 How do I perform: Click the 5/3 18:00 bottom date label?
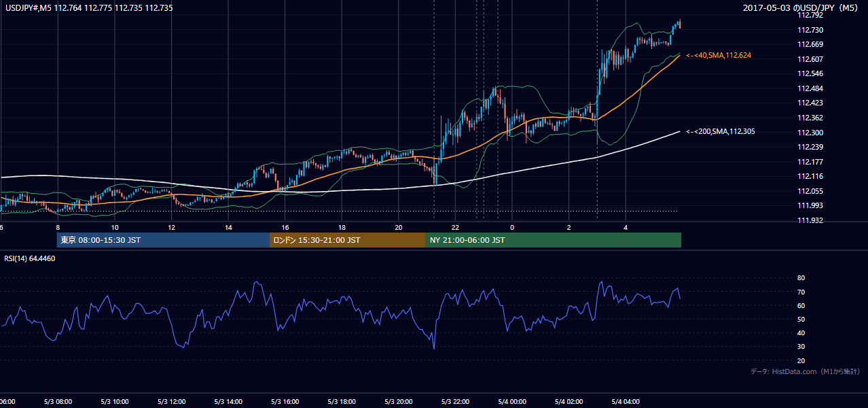click(342, 402)
